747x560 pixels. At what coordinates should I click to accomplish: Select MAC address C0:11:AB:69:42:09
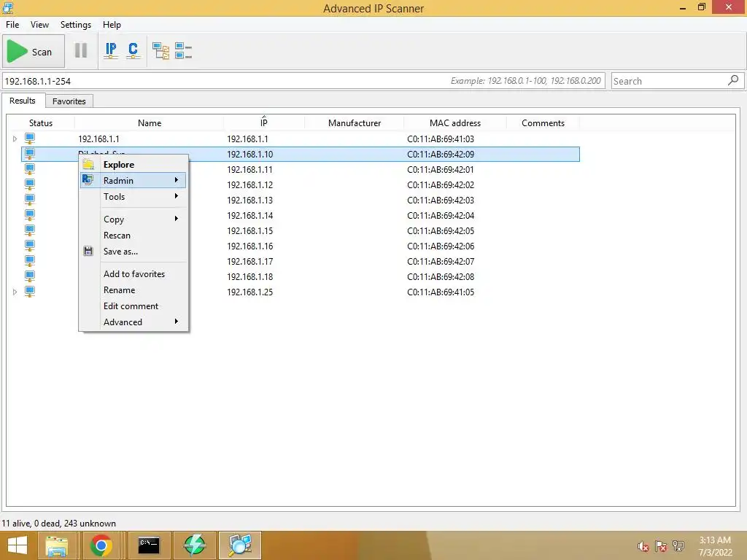pyautogui.click(x=441, y=155)
